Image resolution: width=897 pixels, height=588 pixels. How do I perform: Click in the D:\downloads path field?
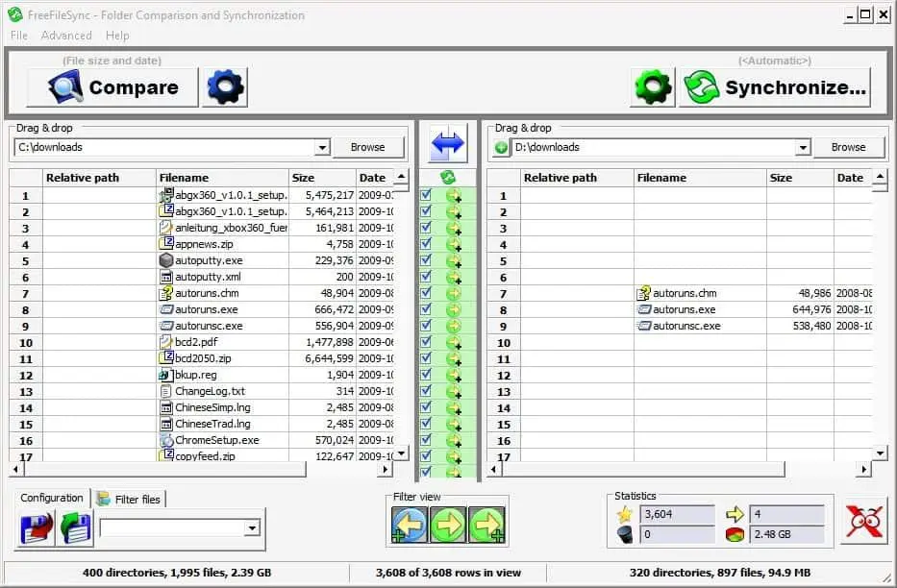(653, 147)
